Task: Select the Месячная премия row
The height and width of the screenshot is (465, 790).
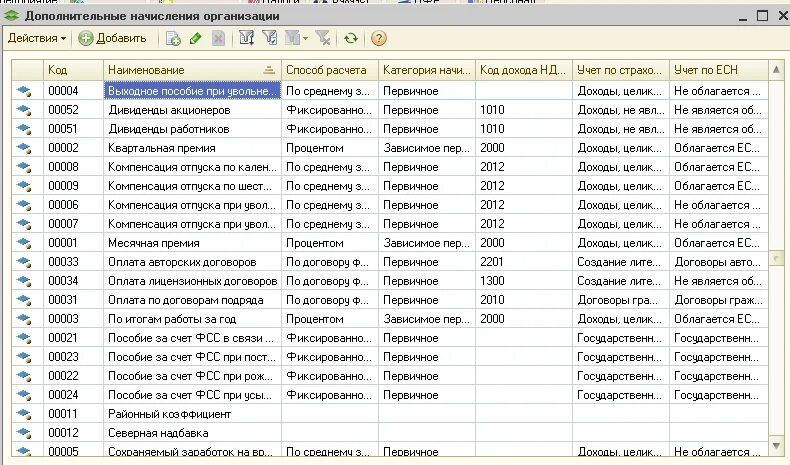Action: click(390, 243)
